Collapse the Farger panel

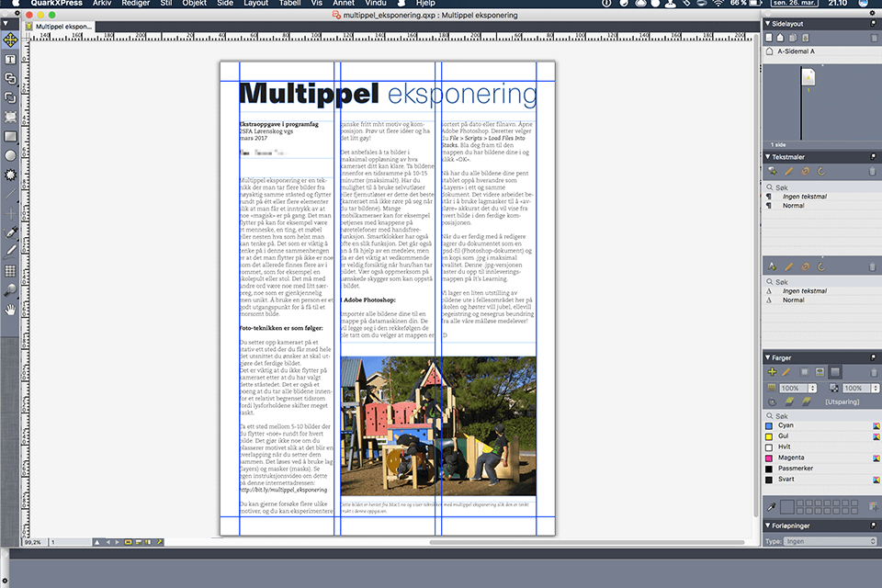coord(767,357)
